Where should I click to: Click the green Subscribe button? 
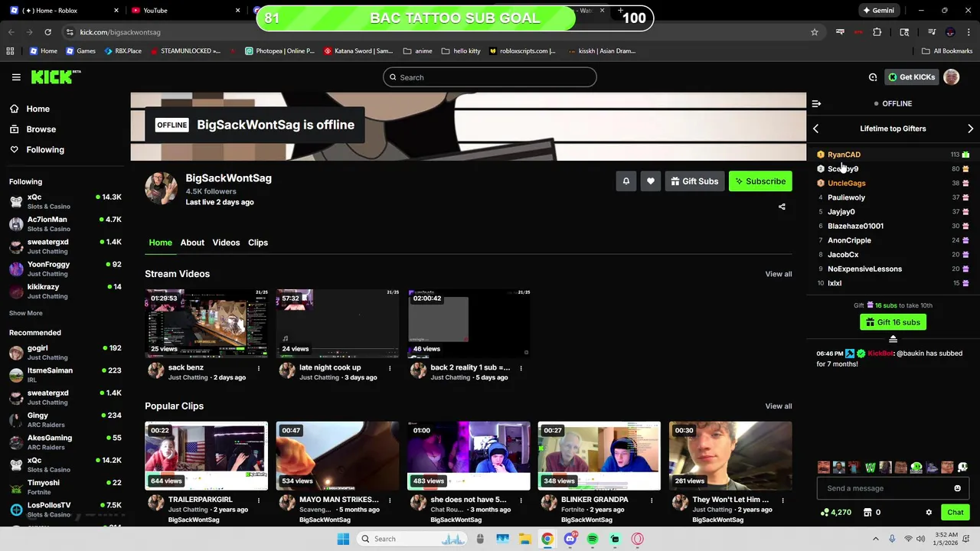point(760,181)
